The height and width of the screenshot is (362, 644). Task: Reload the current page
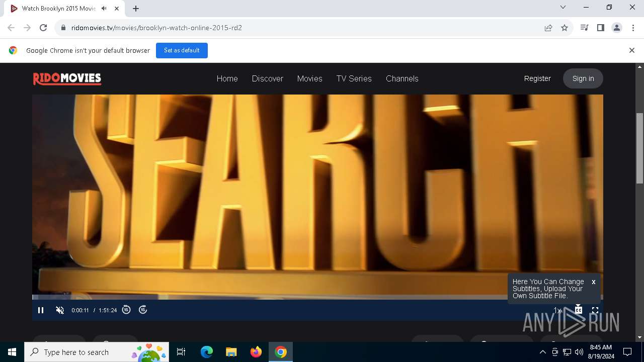(x=43, y=28)
